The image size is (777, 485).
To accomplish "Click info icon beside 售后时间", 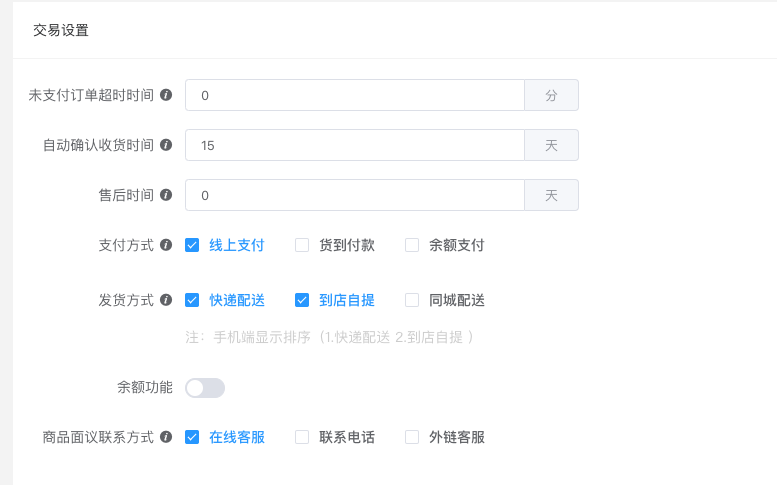I will click(166, 195).
